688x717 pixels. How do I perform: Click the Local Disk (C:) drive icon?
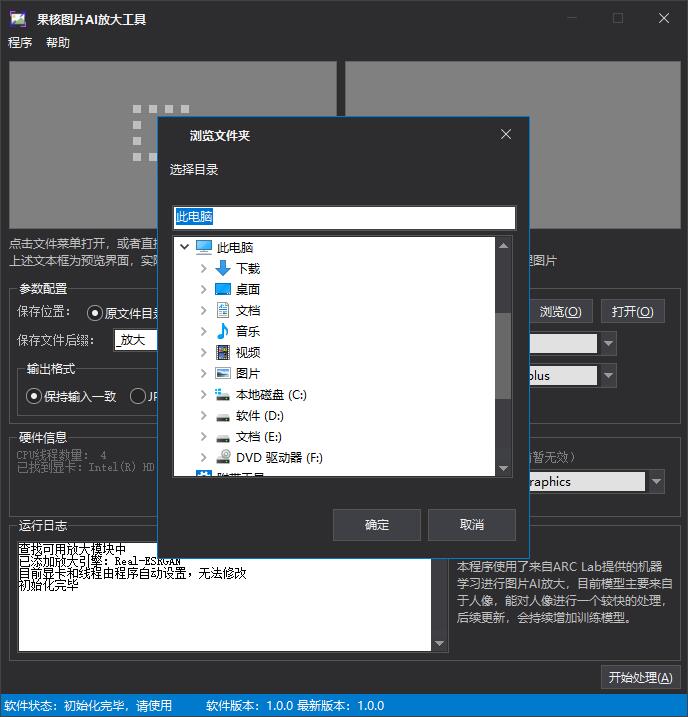(x=223, y=394)
